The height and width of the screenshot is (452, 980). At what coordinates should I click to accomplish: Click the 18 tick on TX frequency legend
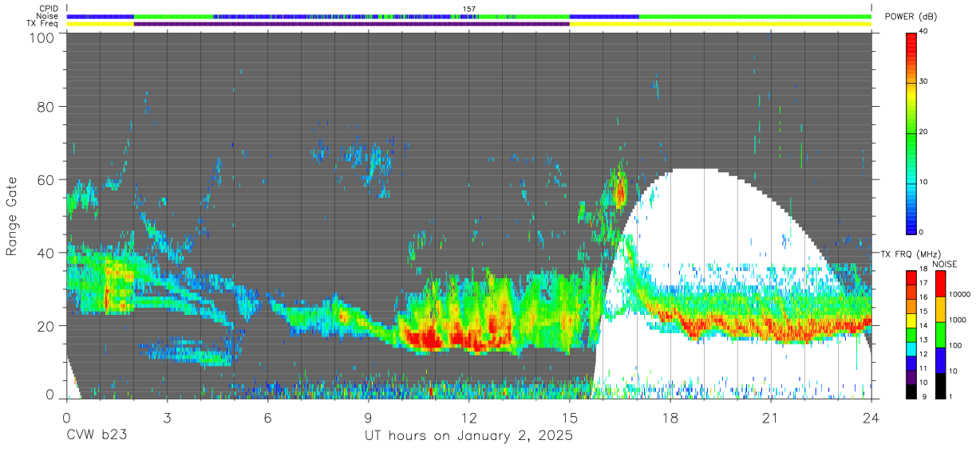click(x=923, y=270)
